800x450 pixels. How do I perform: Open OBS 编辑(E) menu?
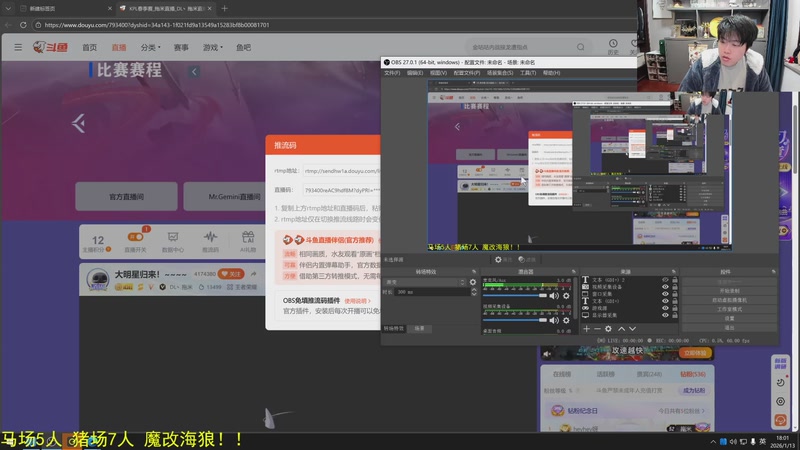tap(415, 73)
